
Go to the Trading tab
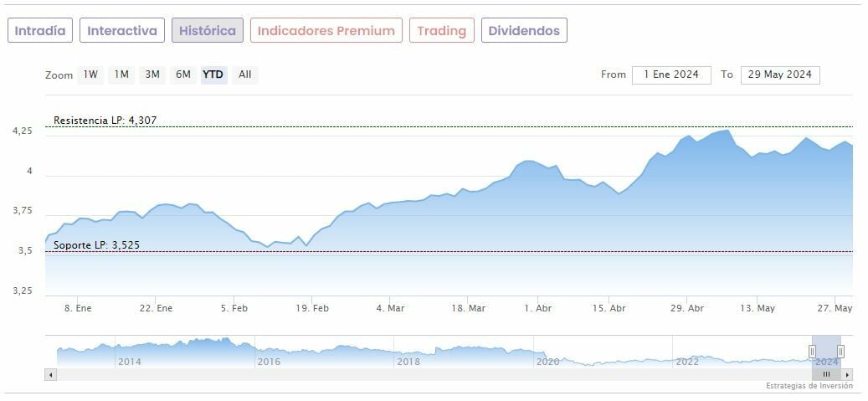(x=441, y=31)
